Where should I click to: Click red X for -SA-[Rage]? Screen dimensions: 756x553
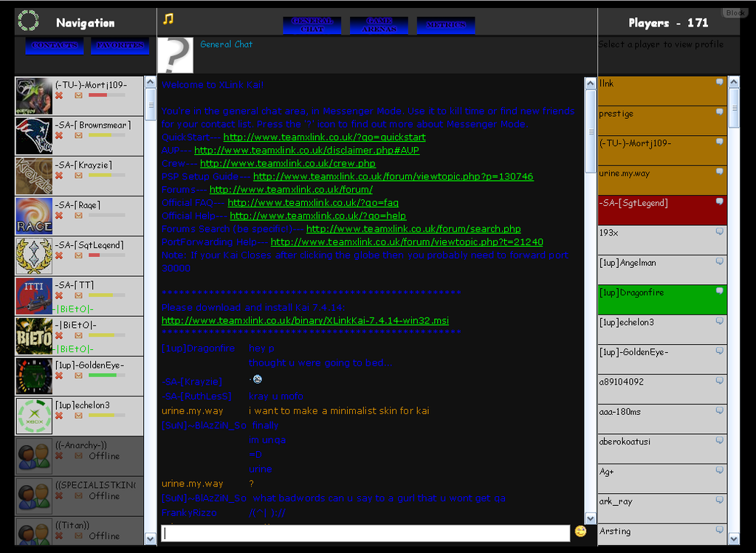coord(59,216)
